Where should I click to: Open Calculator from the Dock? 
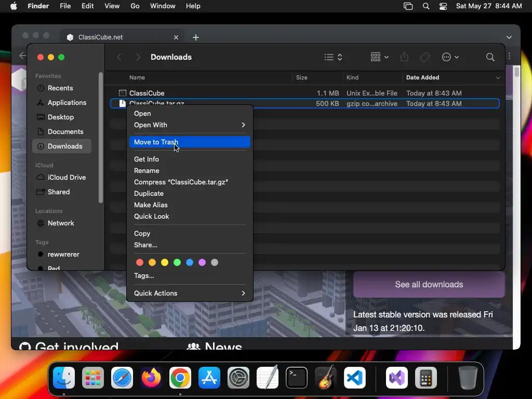pos(426,378)
